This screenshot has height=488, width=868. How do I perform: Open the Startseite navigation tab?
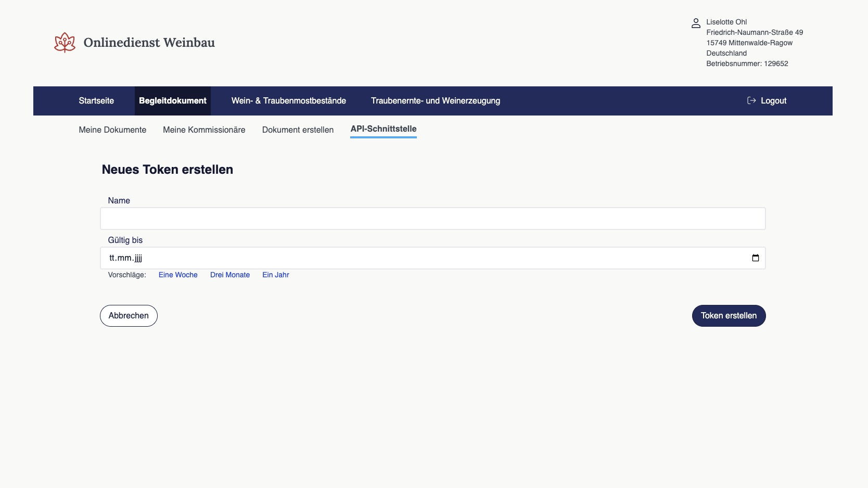[96, 100]
